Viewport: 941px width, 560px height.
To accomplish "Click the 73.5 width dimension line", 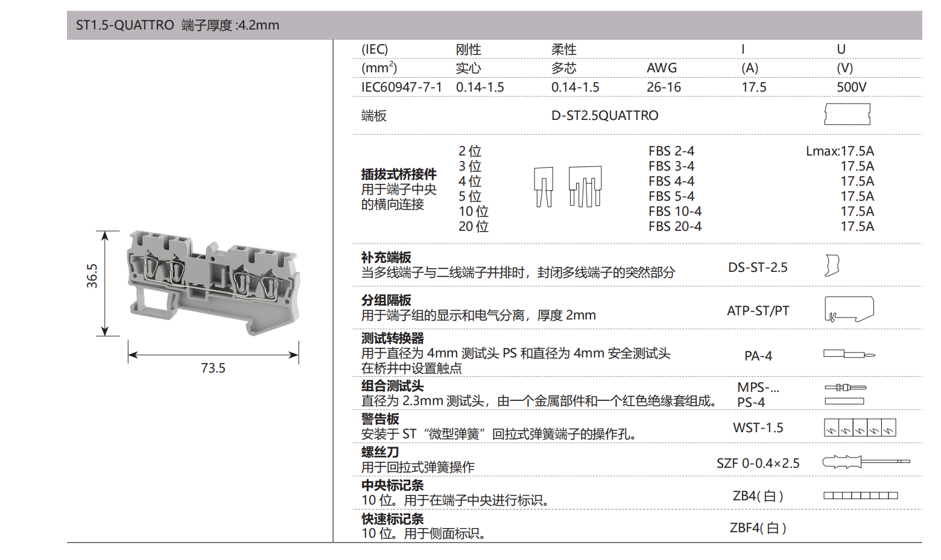I will [213, 355].
